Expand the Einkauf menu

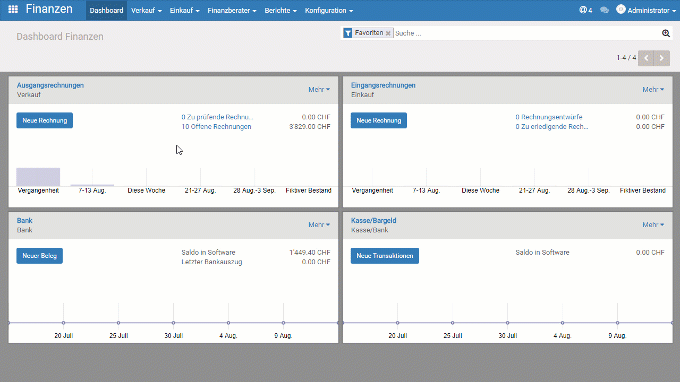[x=184, y=10]
